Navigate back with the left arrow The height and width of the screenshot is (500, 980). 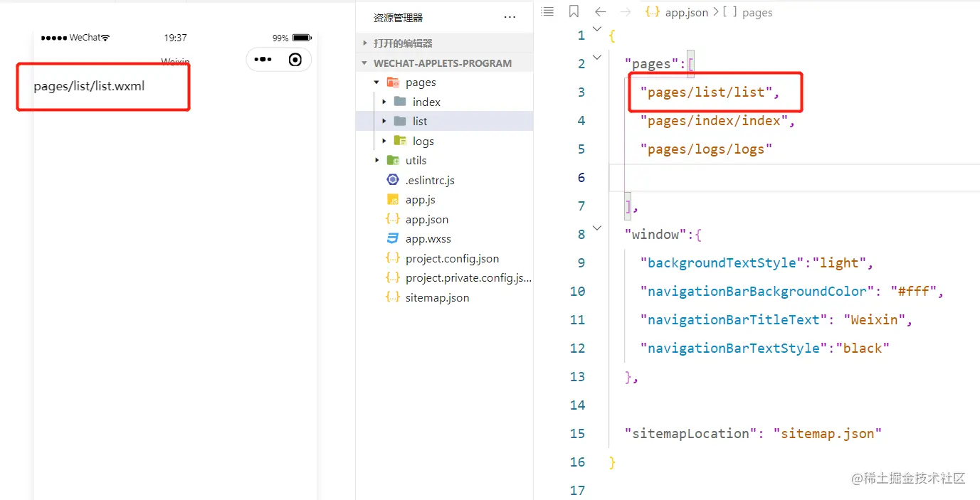tap(600, 11)
